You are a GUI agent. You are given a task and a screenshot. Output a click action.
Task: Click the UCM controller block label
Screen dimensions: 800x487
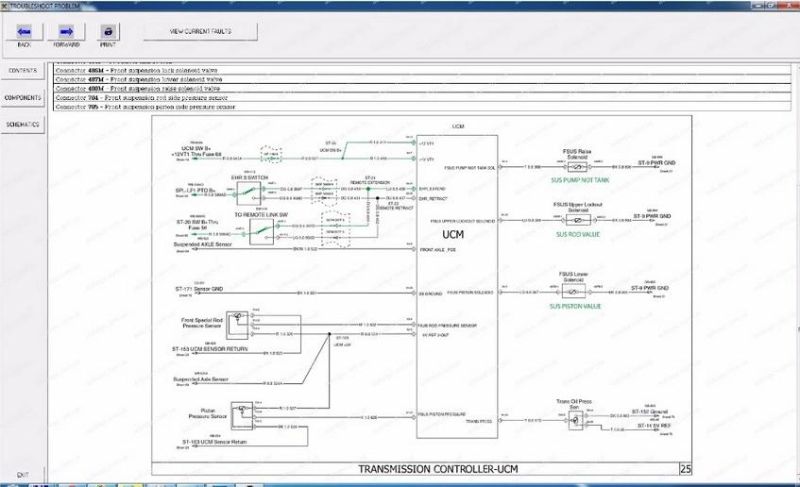[453, 235]
